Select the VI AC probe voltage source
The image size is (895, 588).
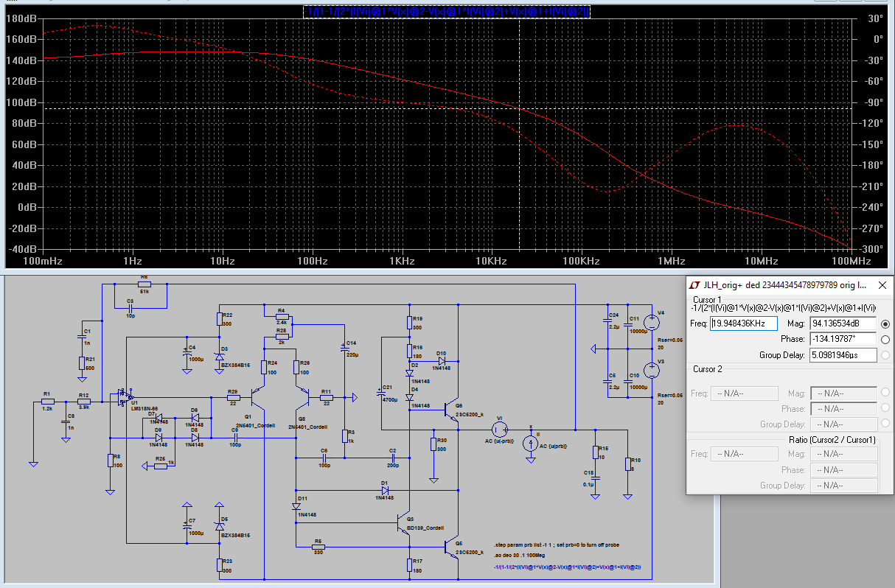[500, 429]
